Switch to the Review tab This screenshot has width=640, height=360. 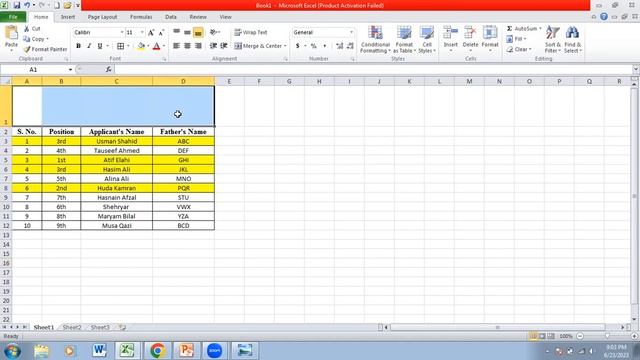click(x=198, y=17)
